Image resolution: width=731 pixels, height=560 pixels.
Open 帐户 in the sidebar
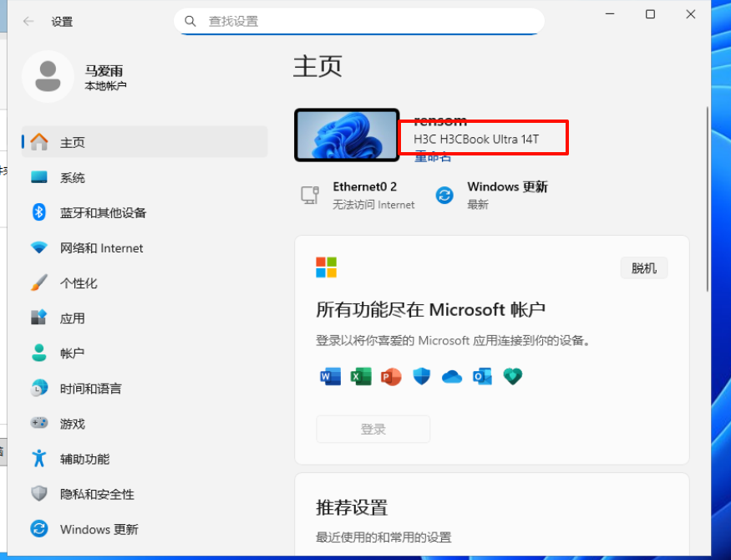(145, 353)
